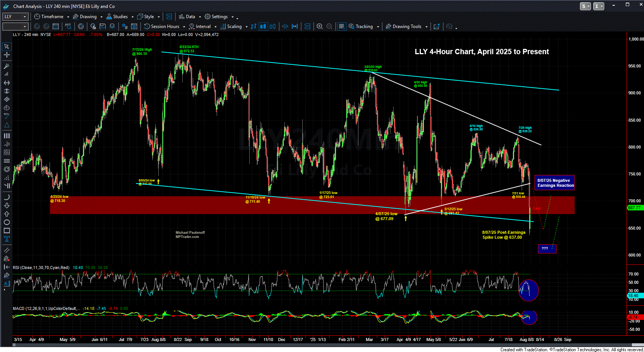Select the Fibonacci circle tool
Viewport: 644px width, 352px height.
click(x=6, y=169)
